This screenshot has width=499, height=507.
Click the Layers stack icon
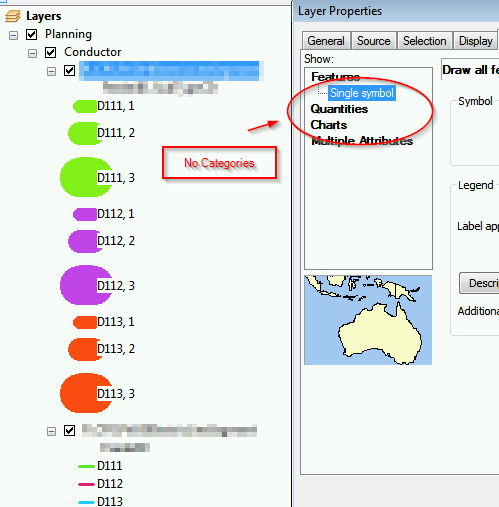point(13,16)
